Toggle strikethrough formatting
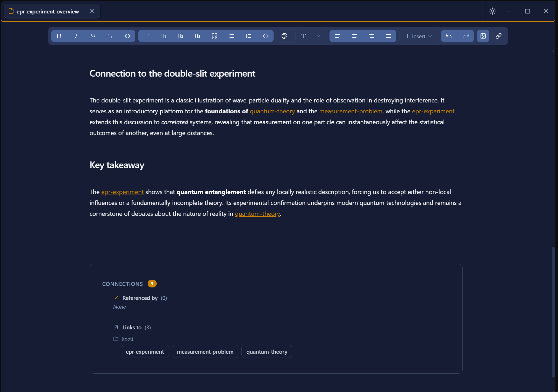The width and height of the screenshot is (558, 392). [x=110, y=36]
